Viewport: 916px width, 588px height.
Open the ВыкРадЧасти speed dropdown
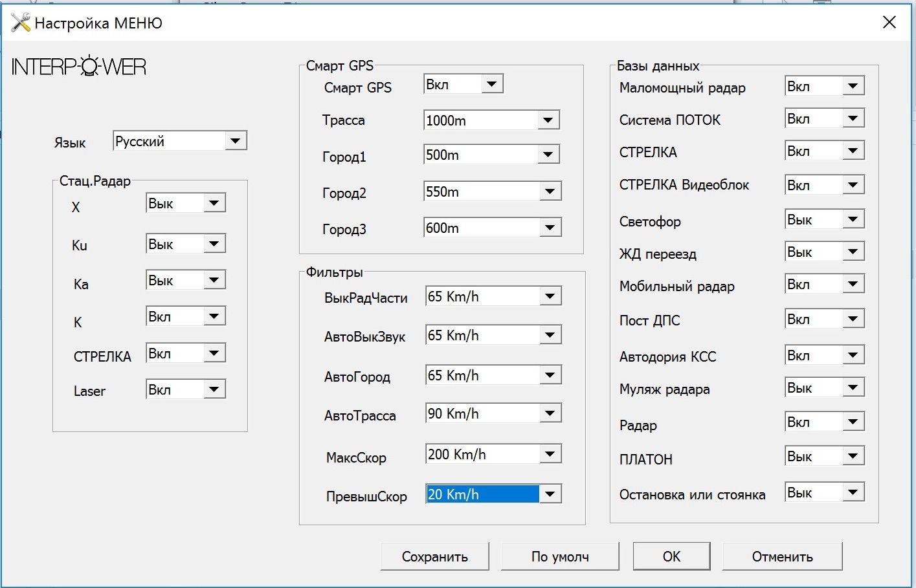[550, 297]
